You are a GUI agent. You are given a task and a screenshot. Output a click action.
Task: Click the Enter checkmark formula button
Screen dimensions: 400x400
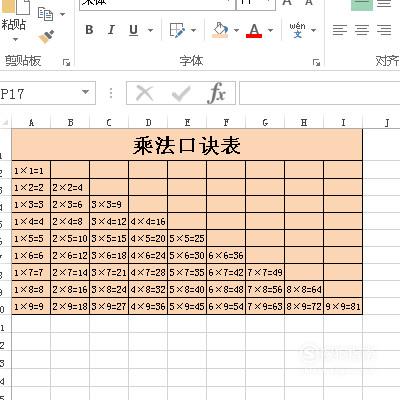tap(181, 94)
